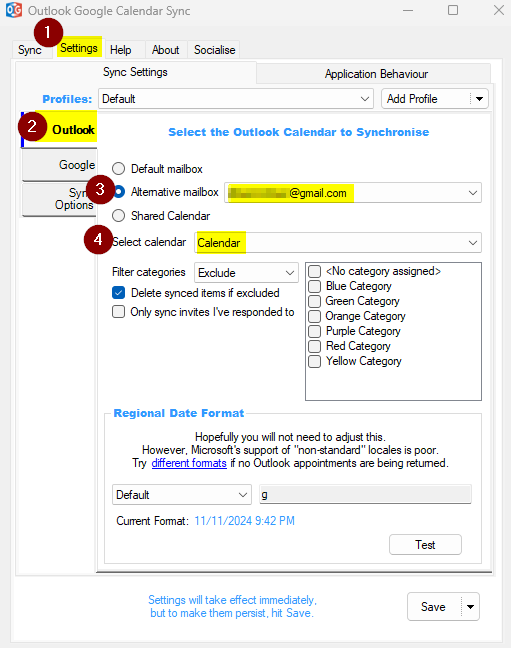
Task: Select the Outlook side tab
Action: (60, 129)
